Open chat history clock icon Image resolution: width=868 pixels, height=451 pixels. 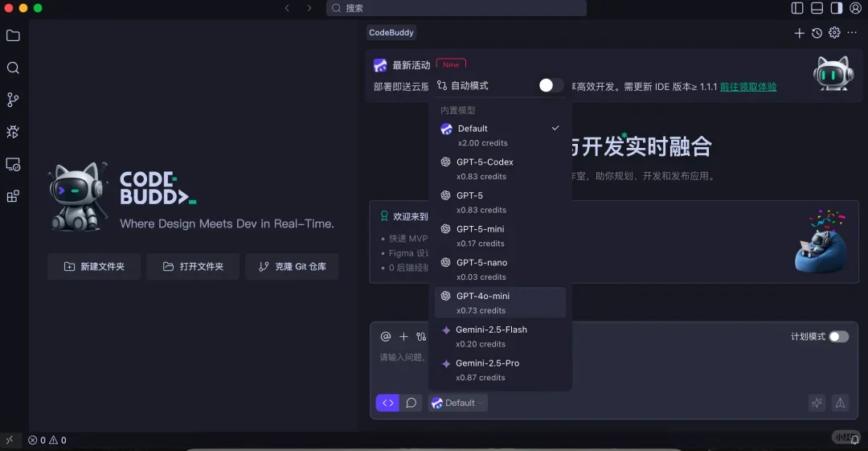[x=817, y=33]
